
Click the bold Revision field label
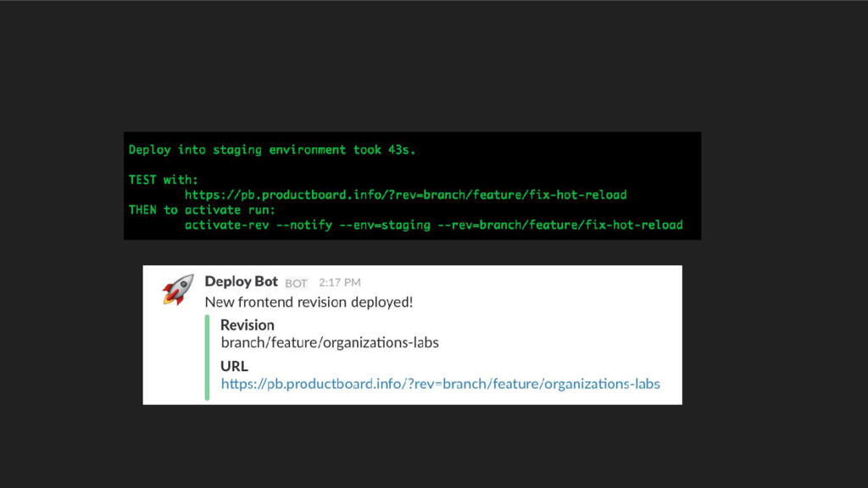pyautogui.click(x=247, y=324)
